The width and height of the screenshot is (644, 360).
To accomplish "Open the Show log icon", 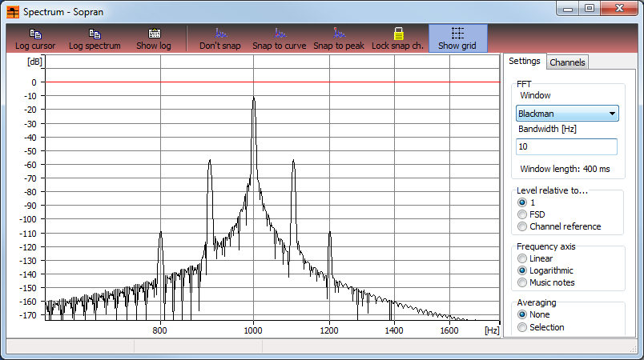I will click(154, 34).
